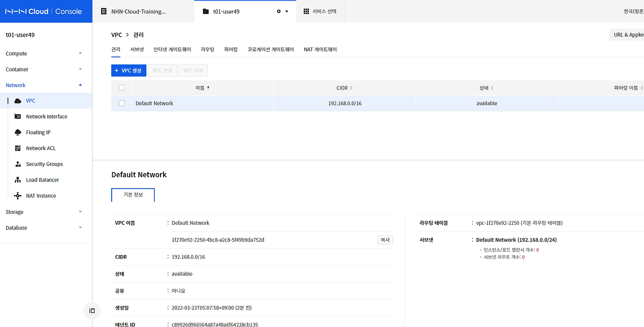644x327 pixels.
Task: Switch to the NAT 게이트웨이 tab
Action: click(x=320, y=49)
